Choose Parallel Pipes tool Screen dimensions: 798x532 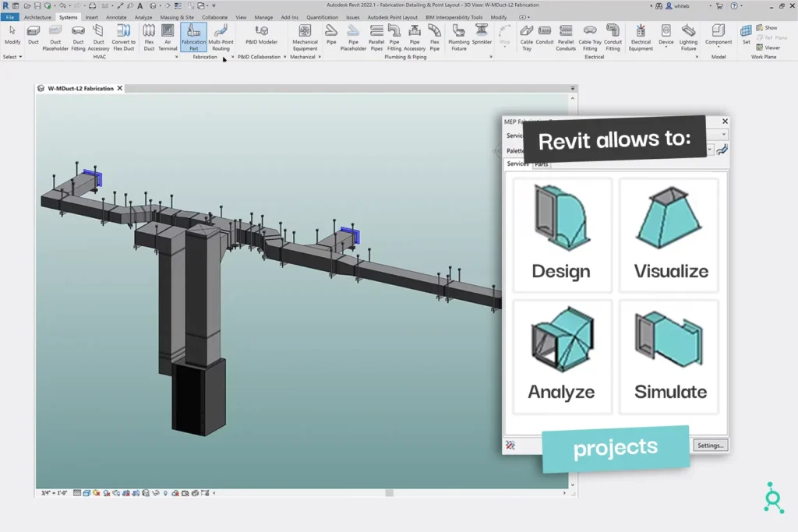tap(376, 37)
